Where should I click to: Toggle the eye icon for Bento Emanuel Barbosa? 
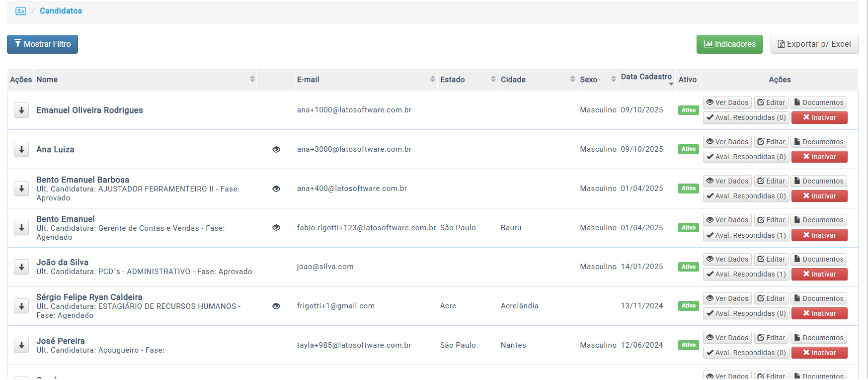[276, 189]
